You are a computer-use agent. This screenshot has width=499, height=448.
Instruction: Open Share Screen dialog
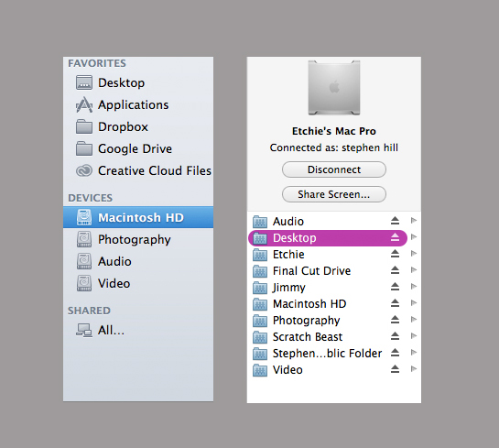click(x=334, y=194)
